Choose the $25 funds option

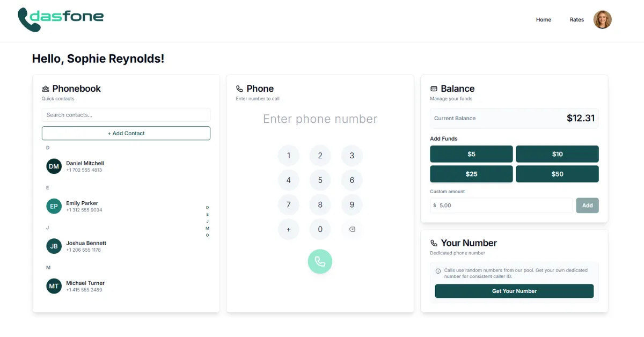[471, 174]
